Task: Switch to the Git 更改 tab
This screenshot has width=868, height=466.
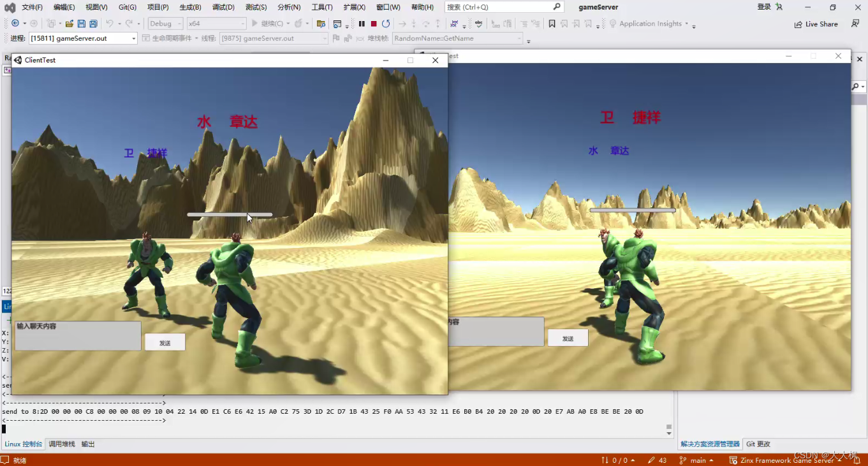Action: 758,444
